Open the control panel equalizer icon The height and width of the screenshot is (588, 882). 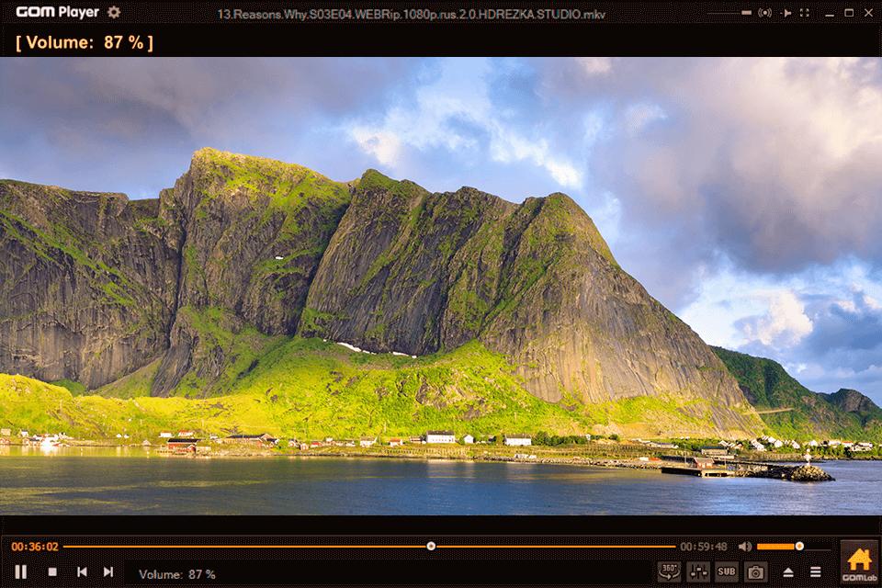click(698, 572)
